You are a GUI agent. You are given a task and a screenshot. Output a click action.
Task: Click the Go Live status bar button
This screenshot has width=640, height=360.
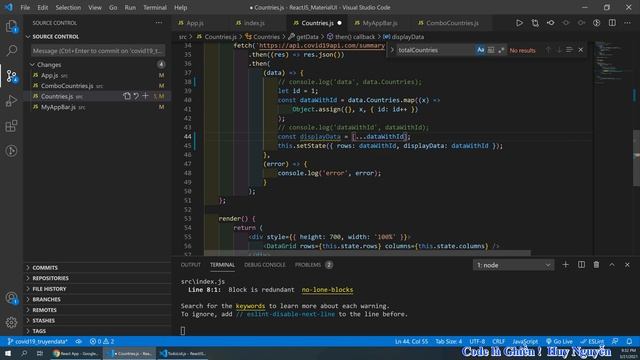point(559,341)
